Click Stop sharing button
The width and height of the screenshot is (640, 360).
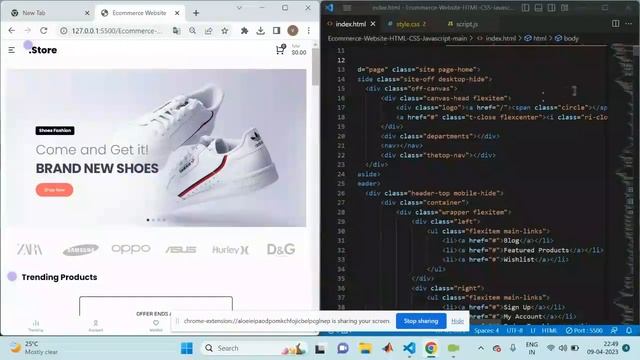(x=421, y=321)
